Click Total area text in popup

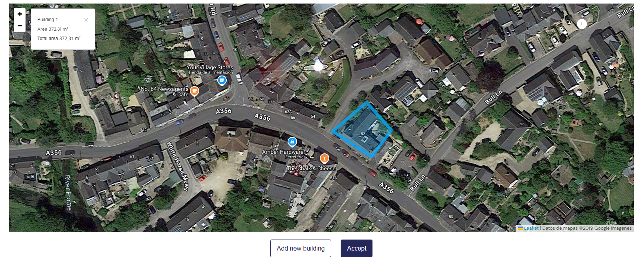(59, 39)
